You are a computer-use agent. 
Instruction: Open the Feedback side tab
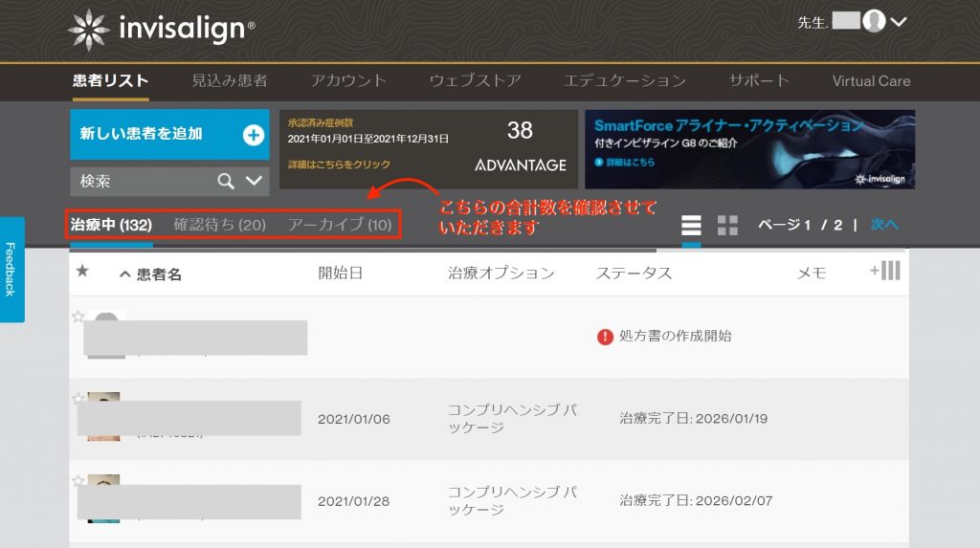click(x=11, y=269)
